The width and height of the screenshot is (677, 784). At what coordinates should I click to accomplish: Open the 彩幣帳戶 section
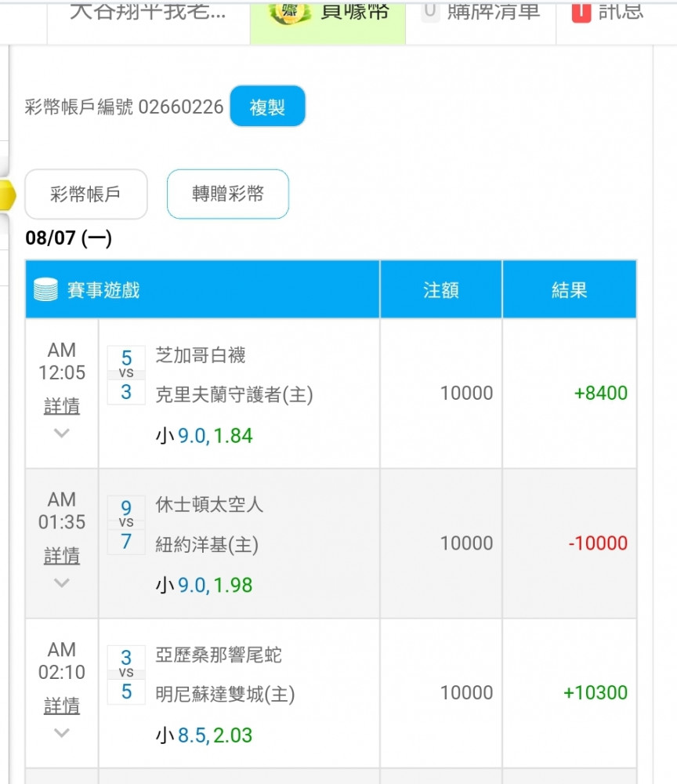86,194
